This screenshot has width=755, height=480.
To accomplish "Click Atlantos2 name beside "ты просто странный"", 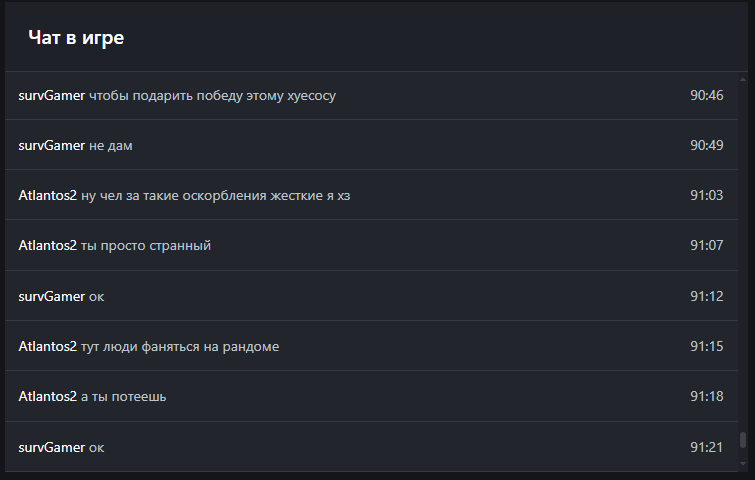I will [x=48, y=246].
